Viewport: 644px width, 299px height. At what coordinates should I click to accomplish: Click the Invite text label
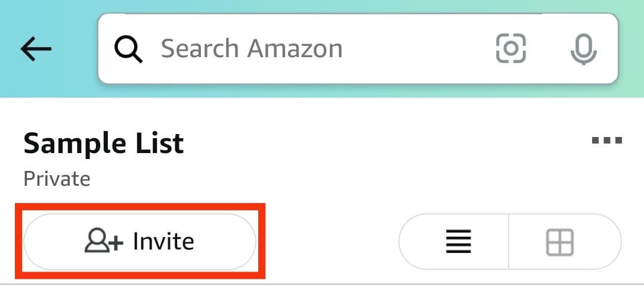pos(163,241)
